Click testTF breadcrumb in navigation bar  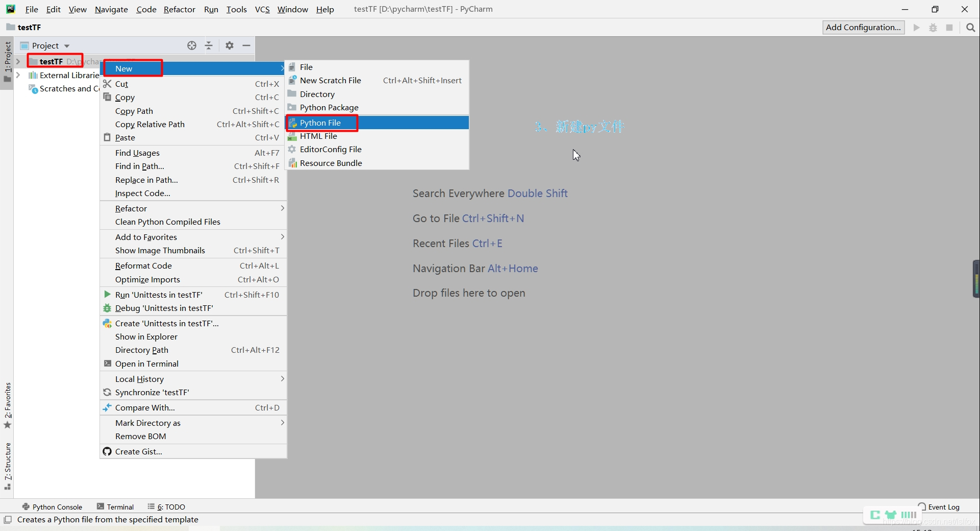click(24, 27)
